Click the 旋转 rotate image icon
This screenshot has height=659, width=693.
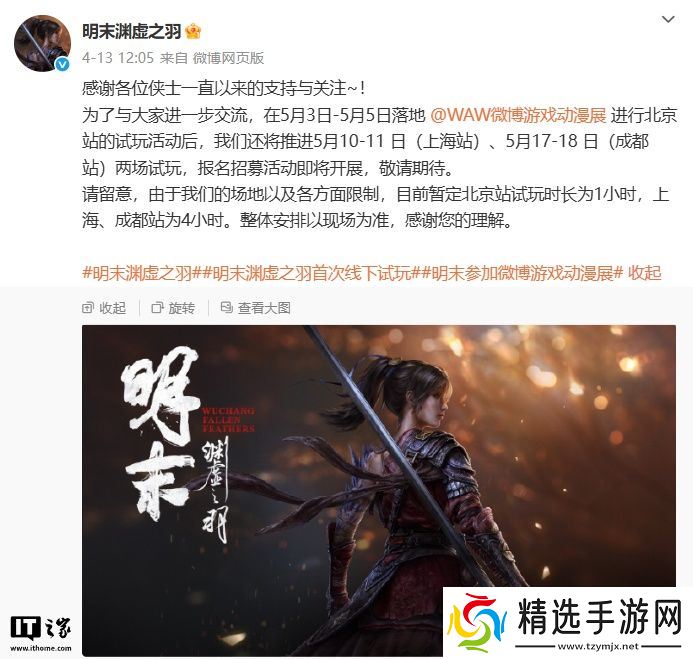[157, 308]
